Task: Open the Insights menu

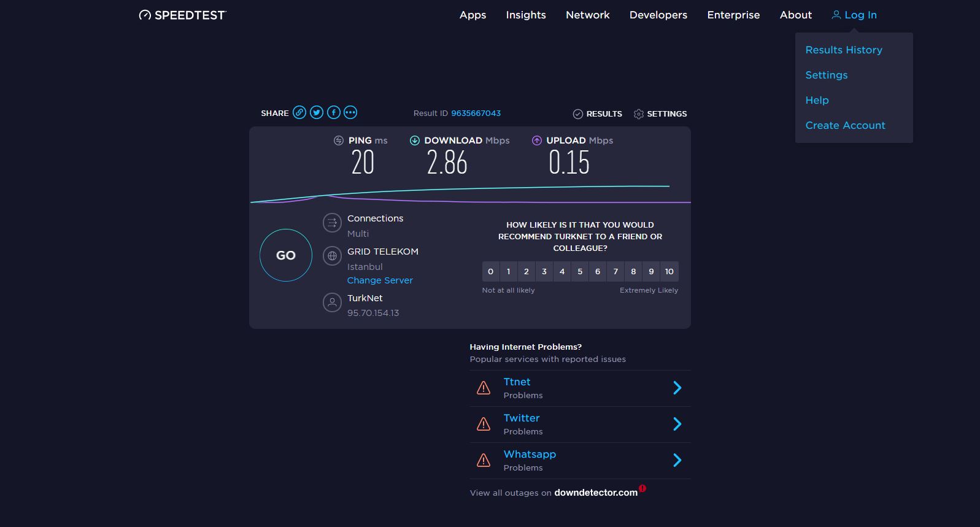Action: [526, 15]
